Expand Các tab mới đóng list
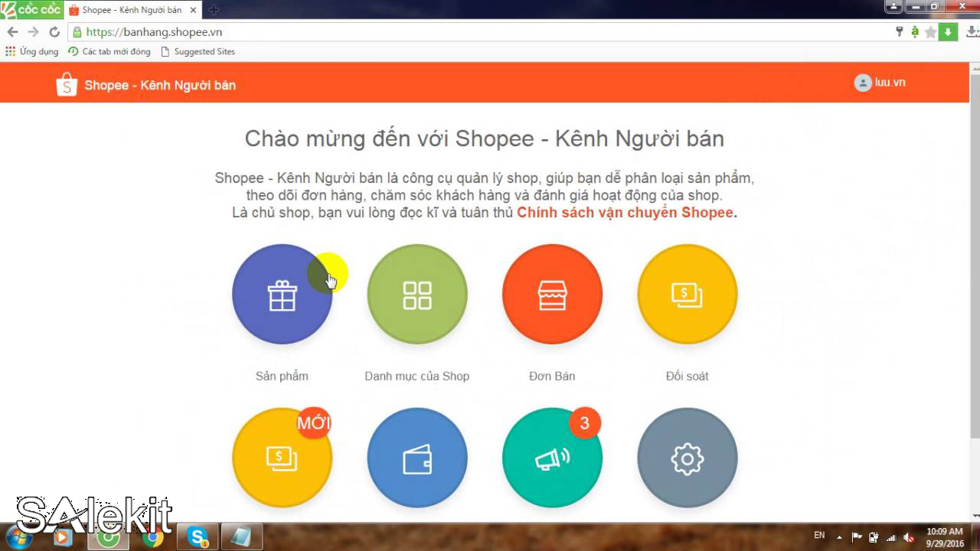 [x=109, y=51]
